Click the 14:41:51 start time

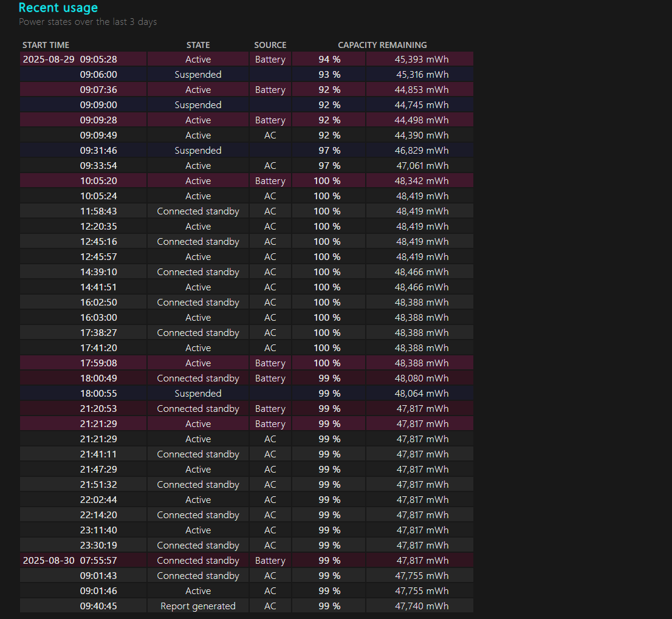pyautogui.click(x=98, y=287)
